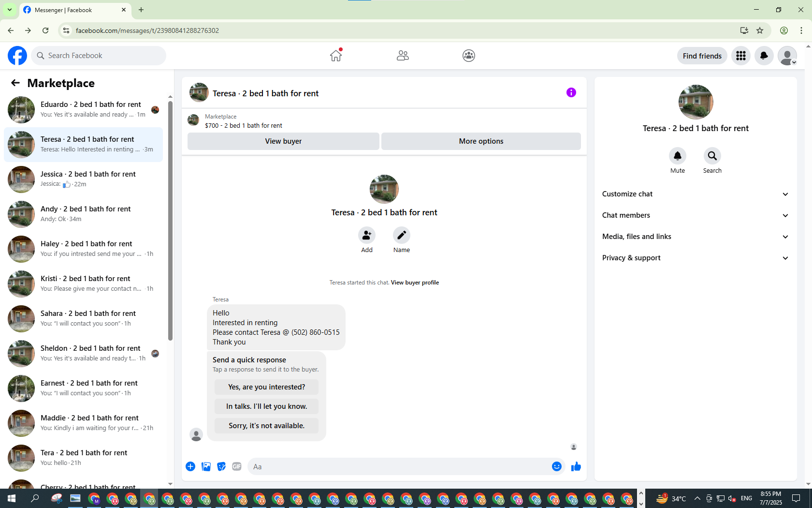Open Sheldon's rental conversation
Image resolution: width=812 pixels, height=508 pixels.
[83, 354]
